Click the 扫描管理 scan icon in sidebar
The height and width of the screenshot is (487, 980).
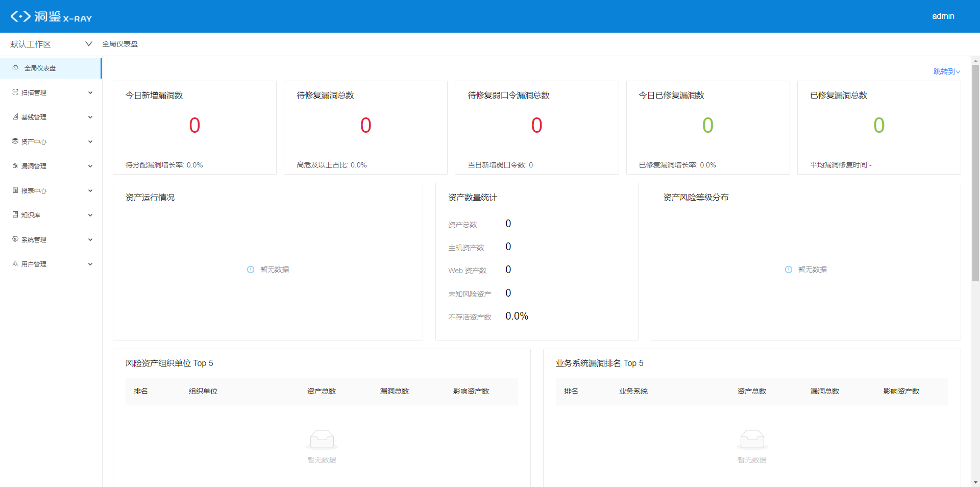tap(15, 92)
